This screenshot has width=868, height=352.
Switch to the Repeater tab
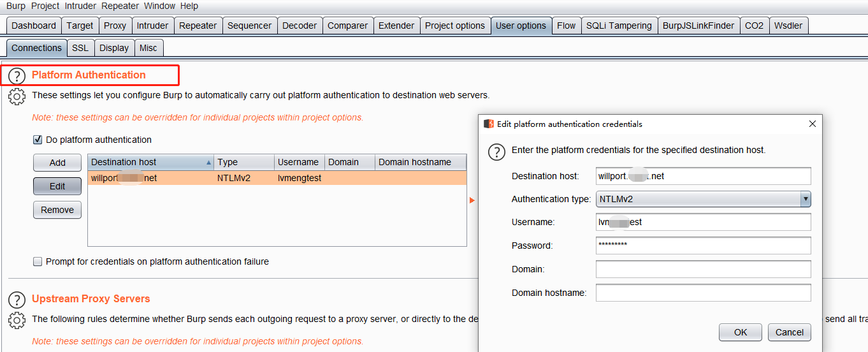198,26
